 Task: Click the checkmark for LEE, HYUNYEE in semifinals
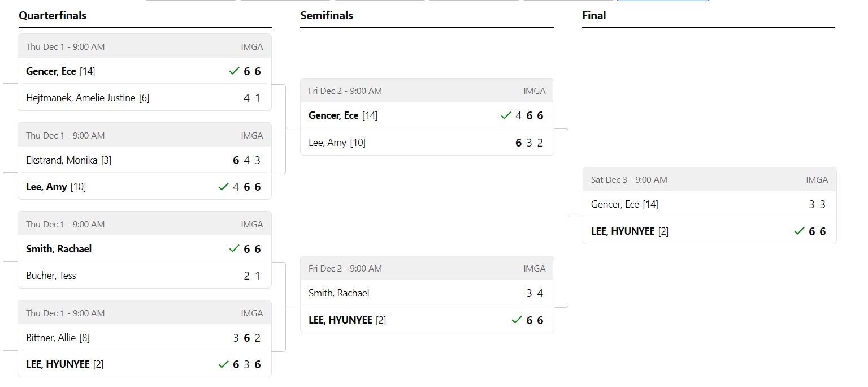(x=517, y=320)
